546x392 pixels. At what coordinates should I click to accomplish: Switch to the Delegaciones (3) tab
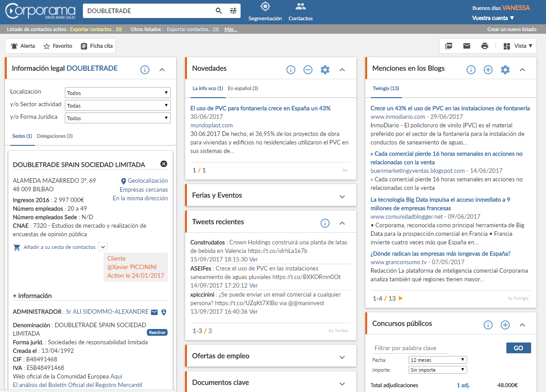pos(55,136)
